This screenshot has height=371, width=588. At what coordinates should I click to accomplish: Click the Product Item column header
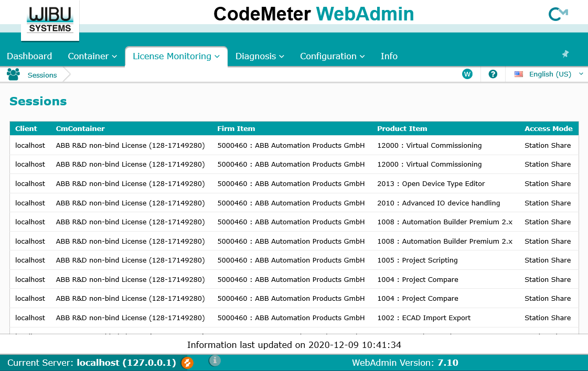402,128
